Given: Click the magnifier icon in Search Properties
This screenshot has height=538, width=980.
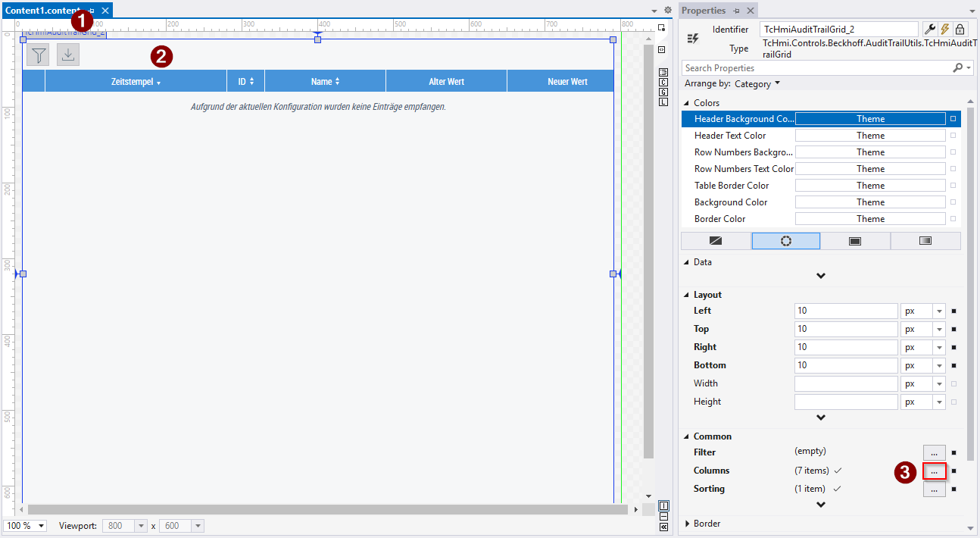Looking at the screenshot, I should click(x=959, y=67).
